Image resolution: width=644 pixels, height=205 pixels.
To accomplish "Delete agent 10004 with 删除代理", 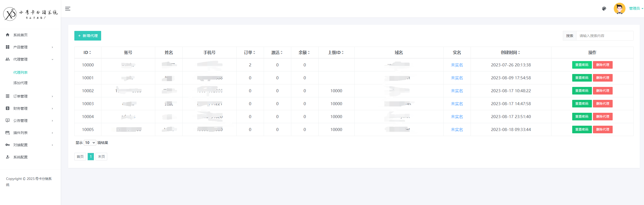I will point(603,117).
